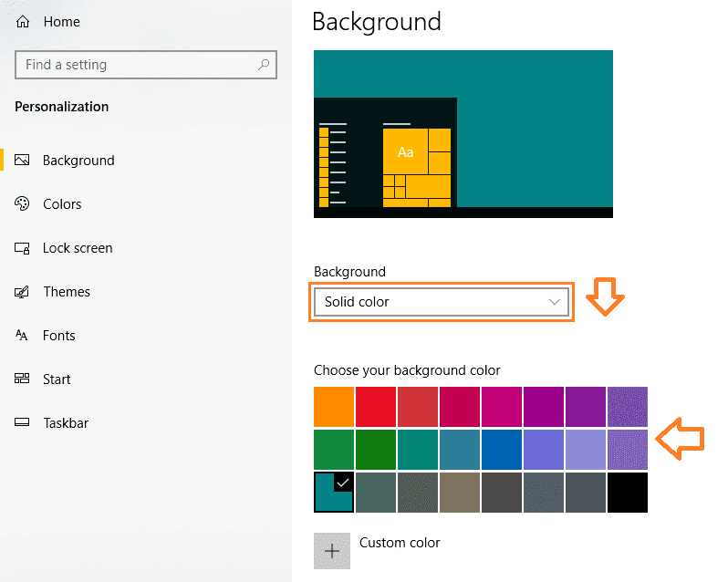Image resolution: width=728 pixels, height=582 pixels.
Task: Navigate to Taskbar settings
Action: pos(66,422)
